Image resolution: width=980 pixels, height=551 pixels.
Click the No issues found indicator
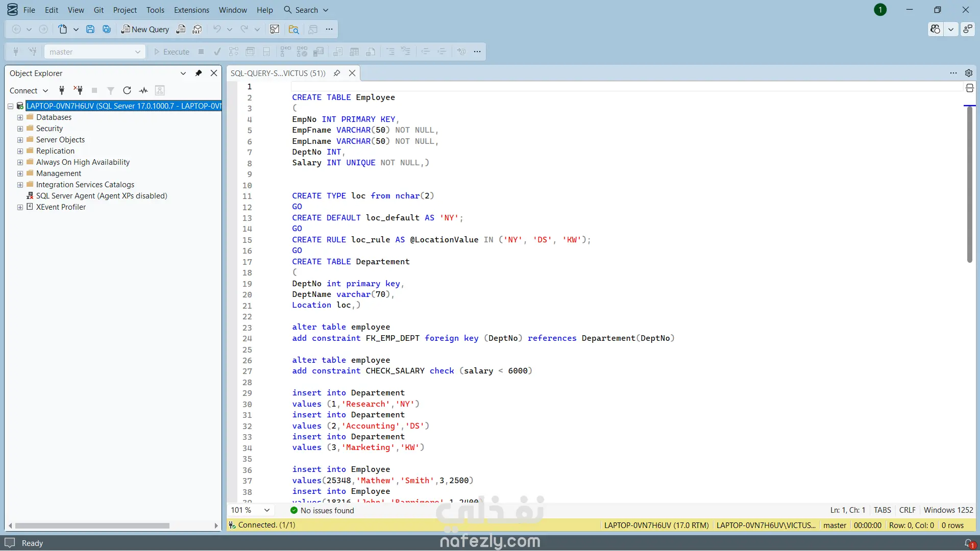click(322, 510)
